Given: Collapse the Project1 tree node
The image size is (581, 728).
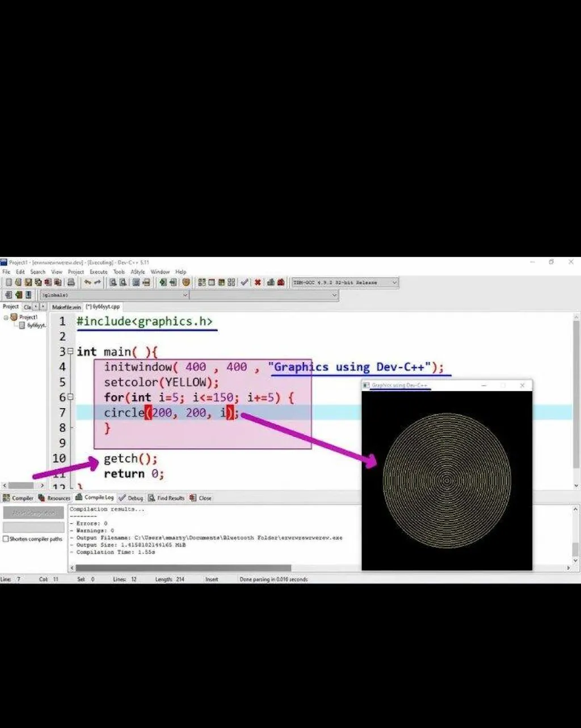Looking at the screenshot, I should [6, 318].
